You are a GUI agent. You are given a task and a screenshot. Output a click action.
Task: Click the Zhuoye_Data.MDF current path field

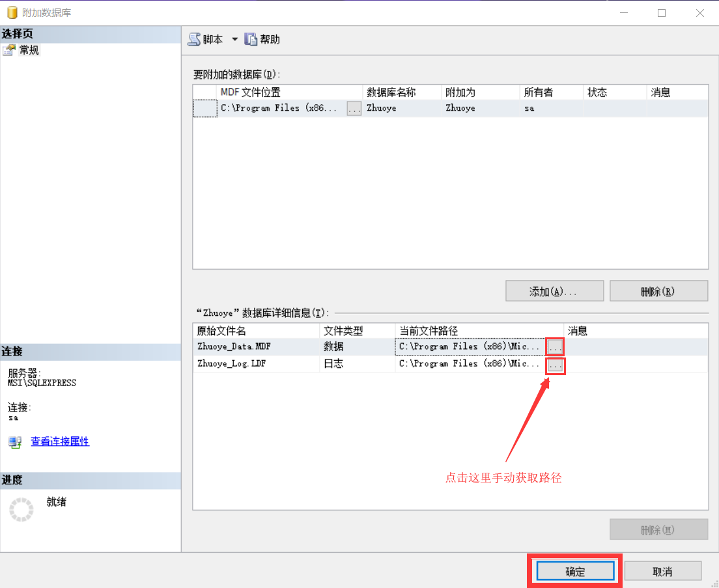point(470,346)
